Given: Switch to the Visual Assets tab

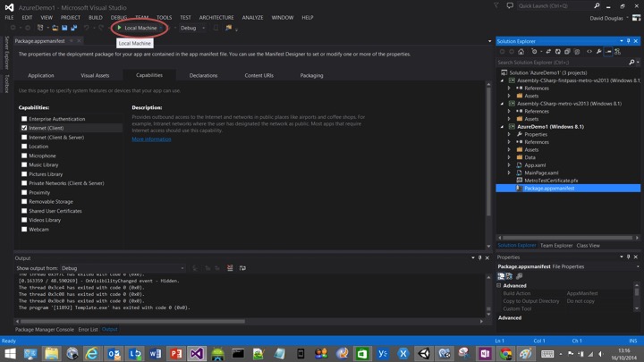Looking at the screenshot, I should [95, 75].
